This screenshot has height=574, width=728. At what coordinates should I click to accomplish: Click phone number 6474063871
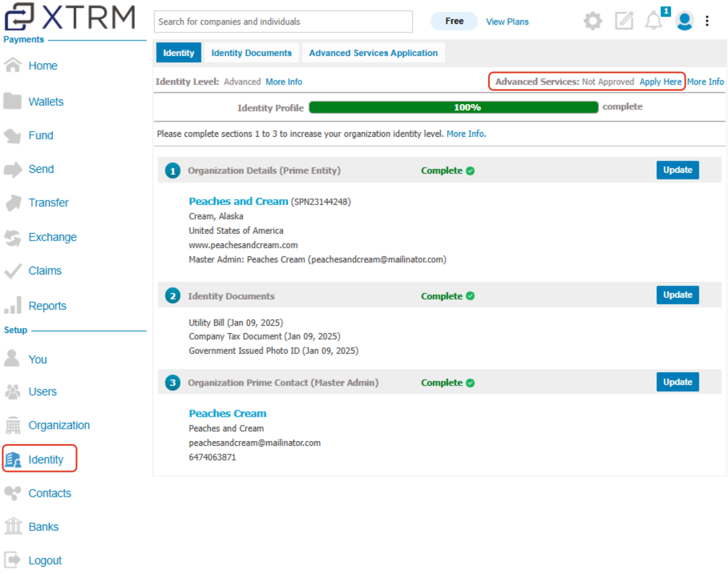(x=212, y=457)
